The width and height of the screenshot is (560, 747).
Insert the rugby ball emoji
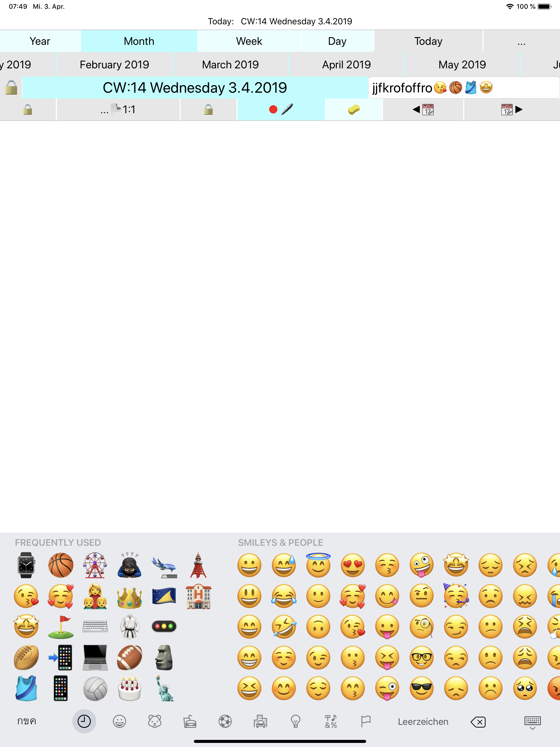pyautogui.click(x=26, y=657)
